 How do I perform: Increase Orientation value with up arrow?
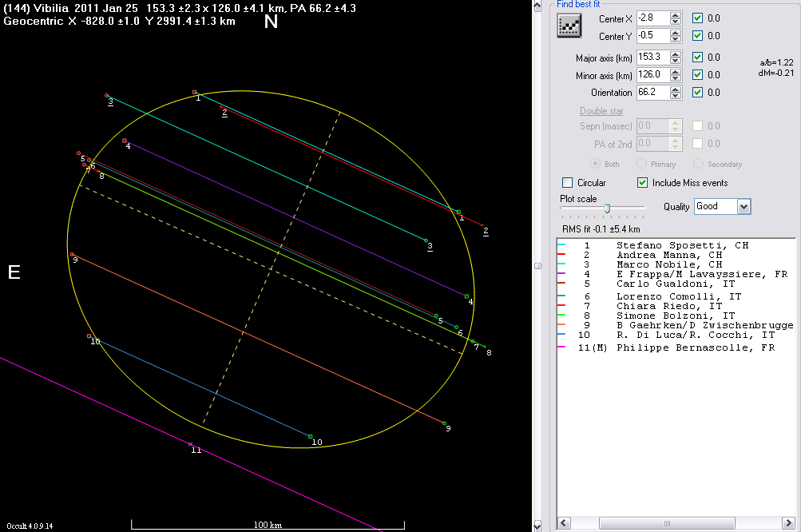point(676,89)
